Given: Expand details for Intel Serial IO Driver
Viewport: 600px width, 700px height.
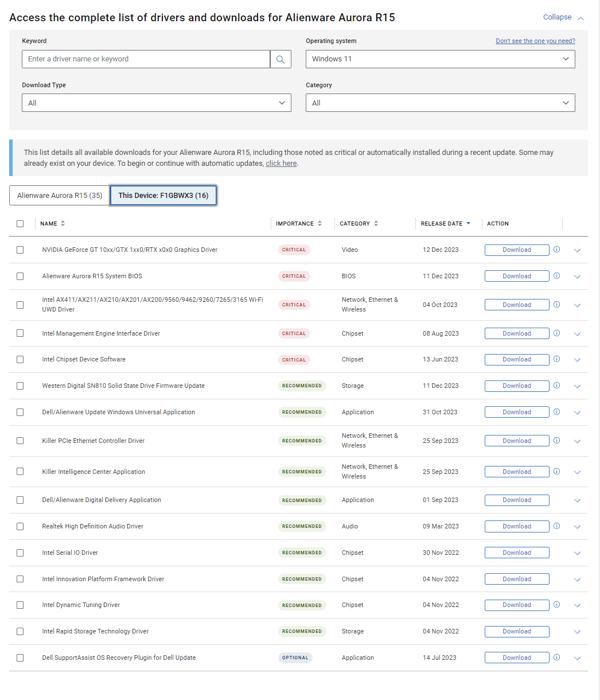Looking at the screenshot, I should pyautogui.click(x=577, y=553).
